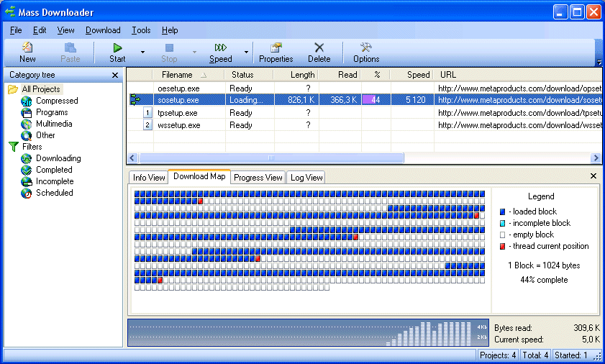This screenshot has width=605, height=364.
Task: Click the 44 percent progress bar cell
Action: click(x=376, y=100)
